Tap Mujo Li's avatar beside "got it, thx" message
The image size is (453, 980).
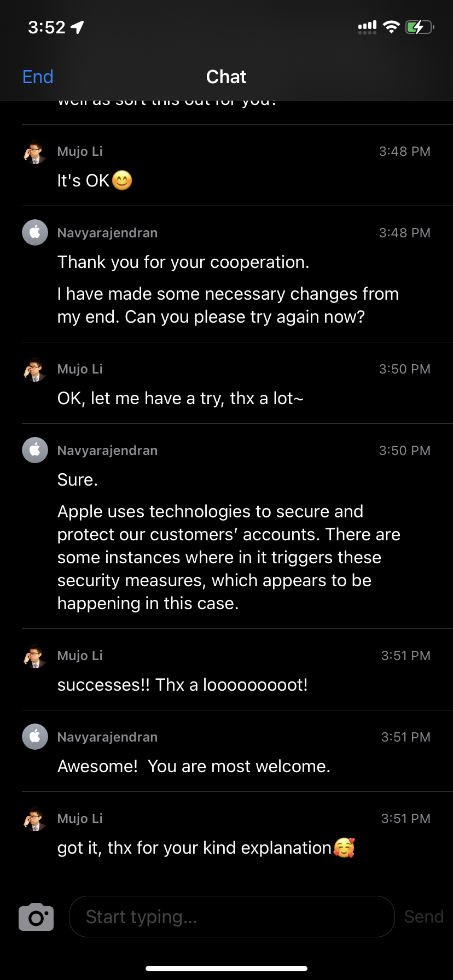35,819
